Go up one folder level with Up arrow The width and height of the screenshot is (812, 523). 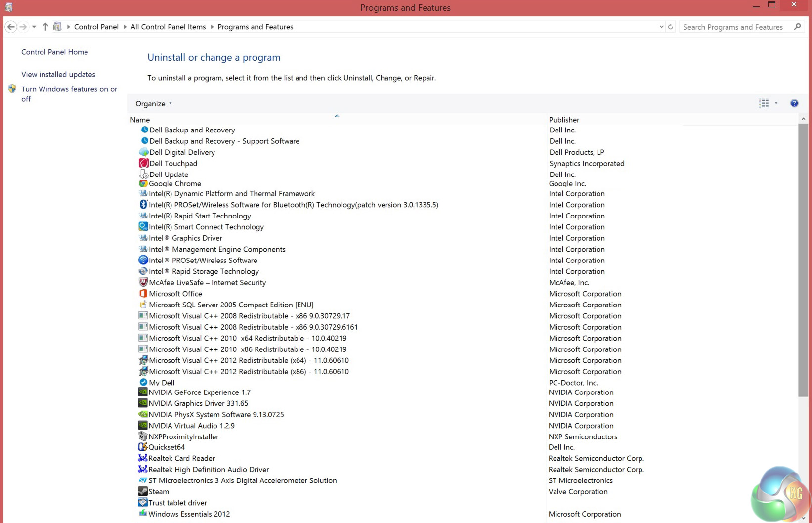point(45,27)
